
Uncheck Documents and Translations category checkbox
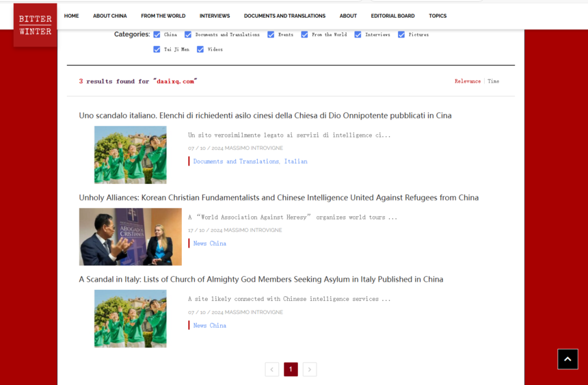188,34
